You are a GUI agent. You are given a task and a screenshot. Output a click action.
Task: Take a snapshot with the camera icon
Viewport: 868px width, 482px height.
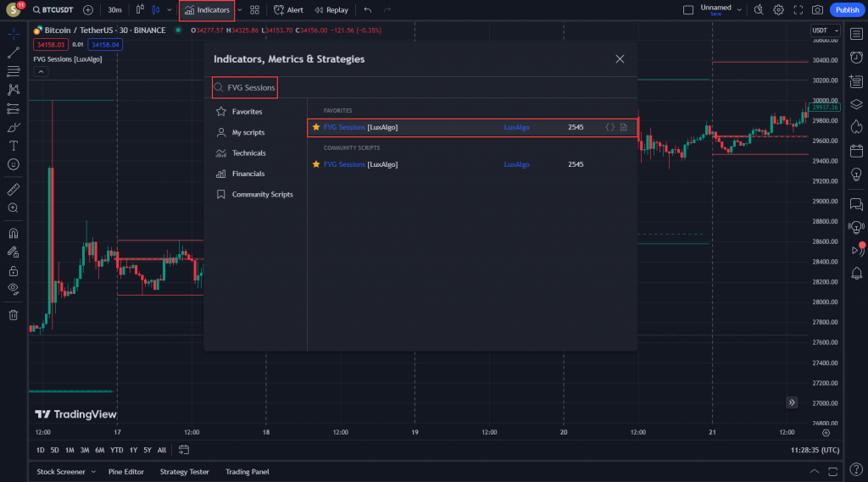[x=817, y=10]
